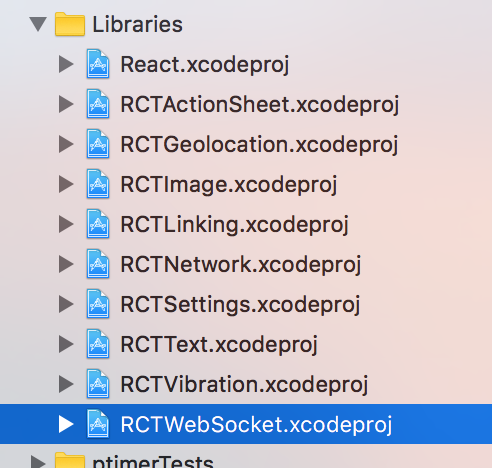Click the React.xcodeproj file icon
Image resolution: width=492 pixels, height=468 pixels.
tap(98, 64)
